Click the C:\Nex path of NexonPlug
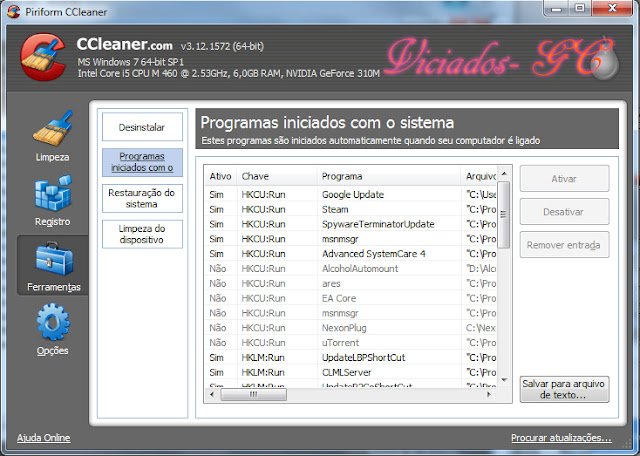Viewport: 640px width, 456px height. (x=481, y=328)
